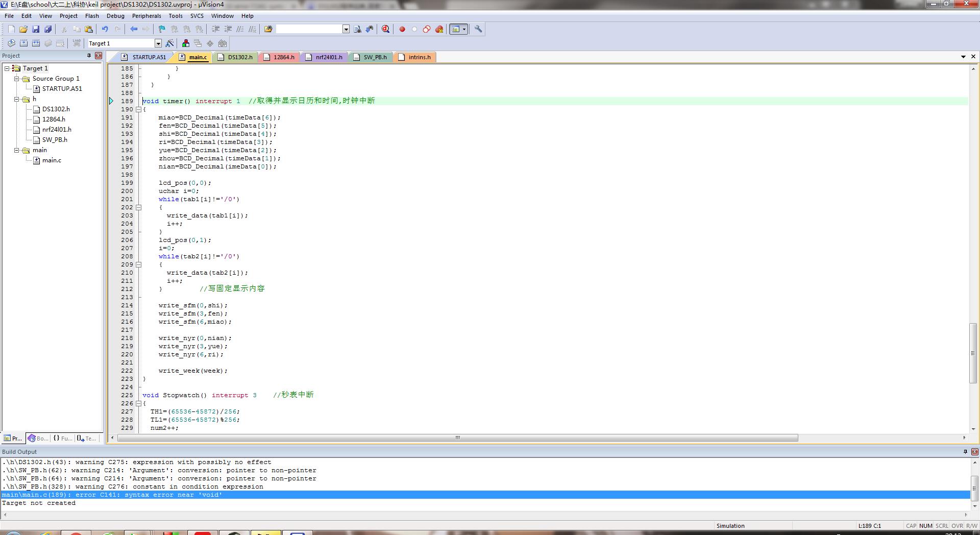This screenshot has height=535, width=980.
Task: Open Options for Target
Action: click(x=169, y=43)
